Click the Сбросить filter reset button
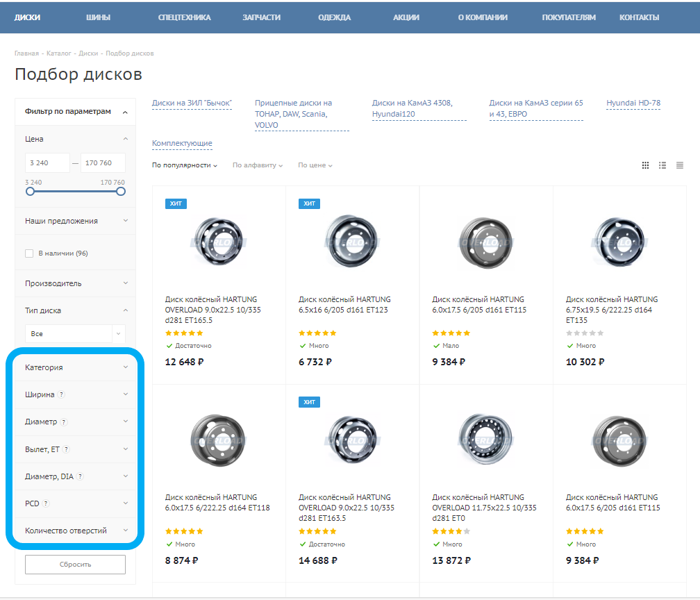The image size is (700, 600). (x=75, y=565)
